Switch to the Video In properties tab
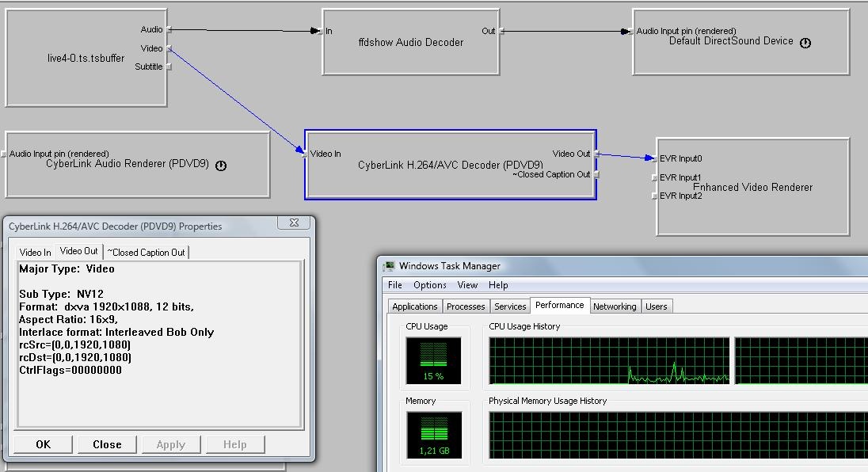 pos(35,253)
